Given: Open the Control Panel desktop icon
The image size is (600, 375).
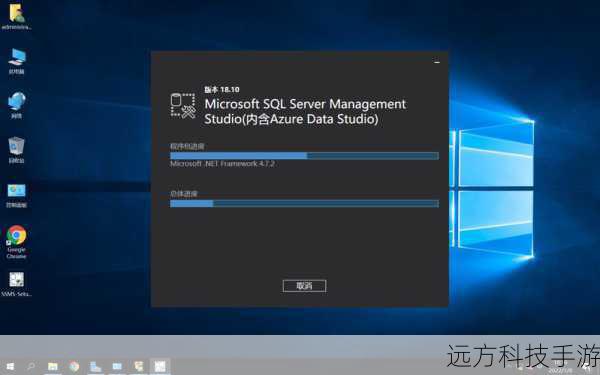Looking at the screenshot, I should click(x=16, y=195).
